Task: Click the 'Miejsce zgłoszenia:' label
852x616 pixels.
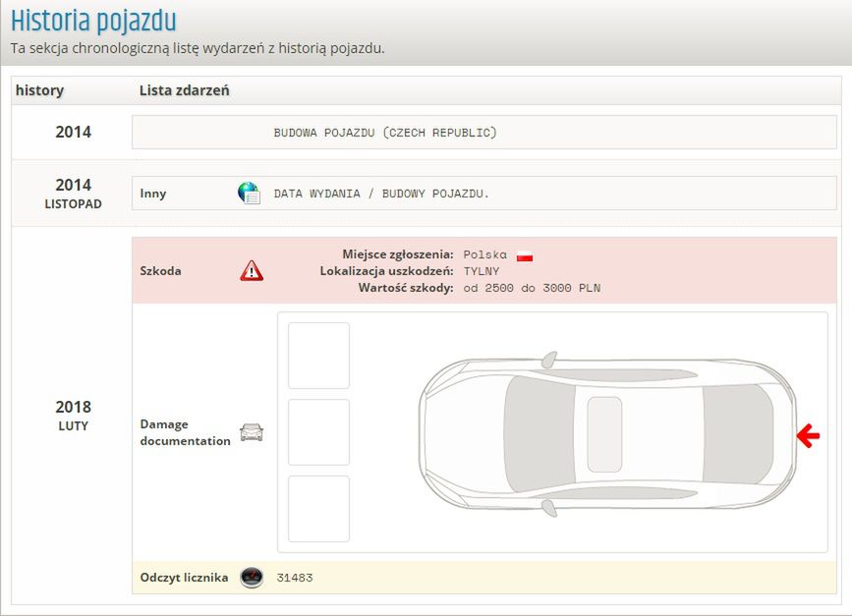Action: click(398, 254)
